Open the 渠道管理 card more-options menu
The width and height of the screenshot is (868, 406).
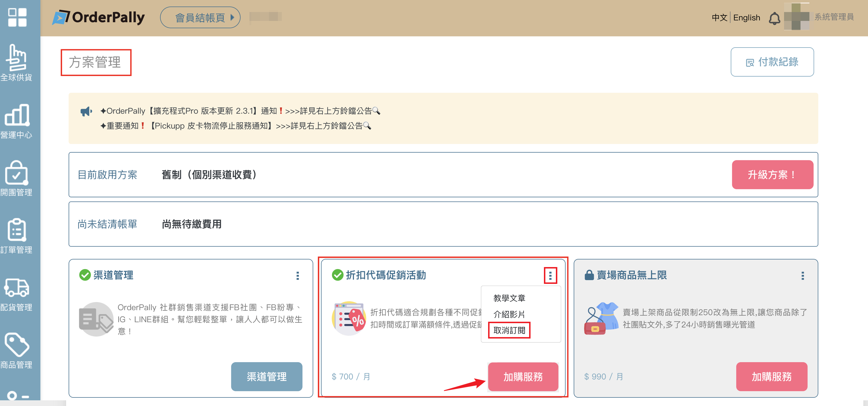(x=298, y=276)
